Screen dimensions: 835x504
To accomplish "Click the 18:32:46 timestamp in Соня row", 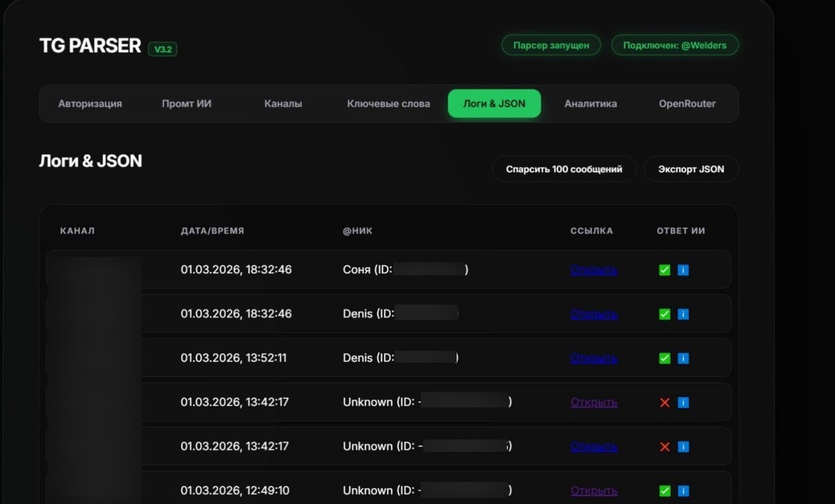I will click(236, 270).
